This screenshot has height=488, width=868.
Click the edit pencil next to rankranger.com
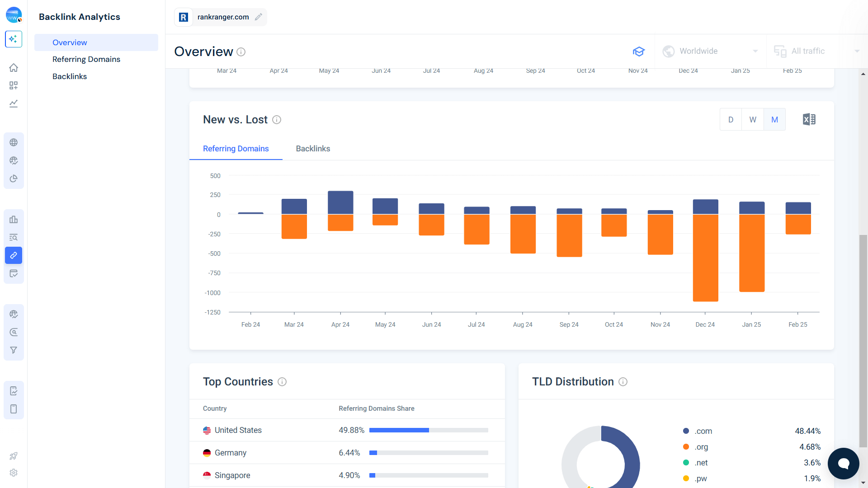pyautogui.click(x=259, y=17)
